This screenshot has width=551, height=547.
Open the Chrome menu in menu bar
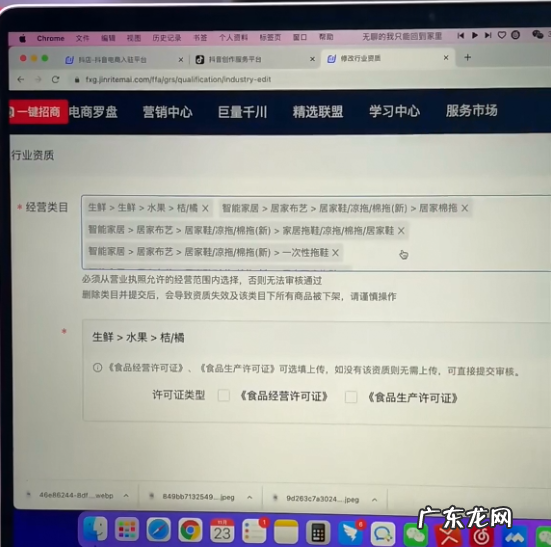coord(51,38)
